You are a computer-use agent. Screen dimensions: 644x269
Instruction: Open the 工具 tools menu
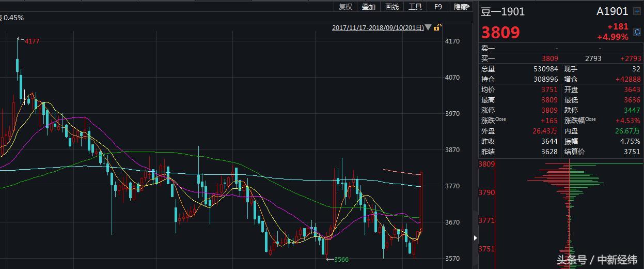[415, 7]
